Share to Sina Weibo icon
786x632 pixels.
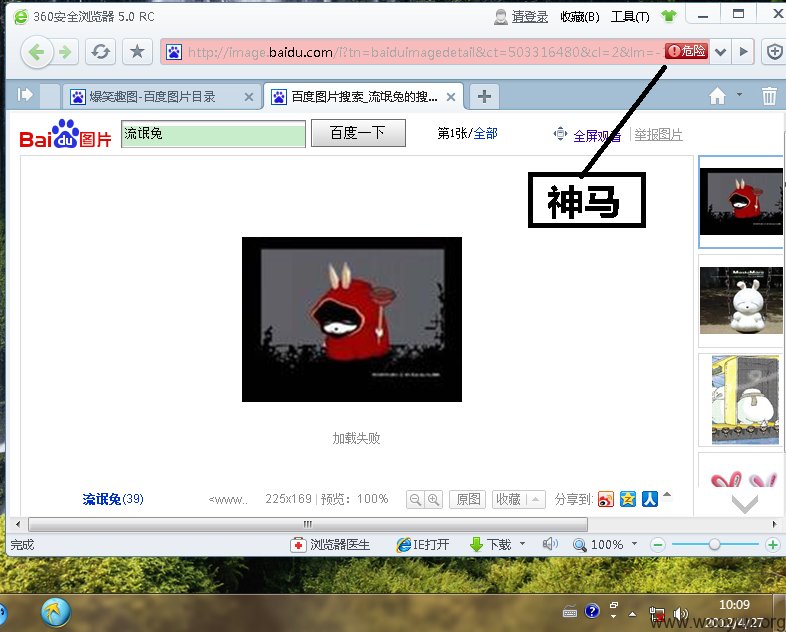(606, 499)
